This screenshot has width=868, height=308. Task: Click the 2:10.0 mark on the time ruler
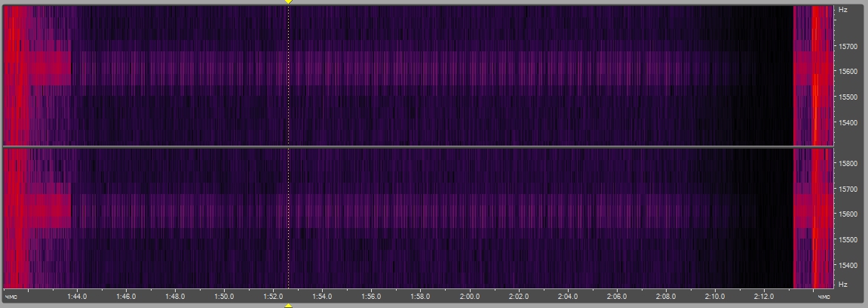click(715, 297)
